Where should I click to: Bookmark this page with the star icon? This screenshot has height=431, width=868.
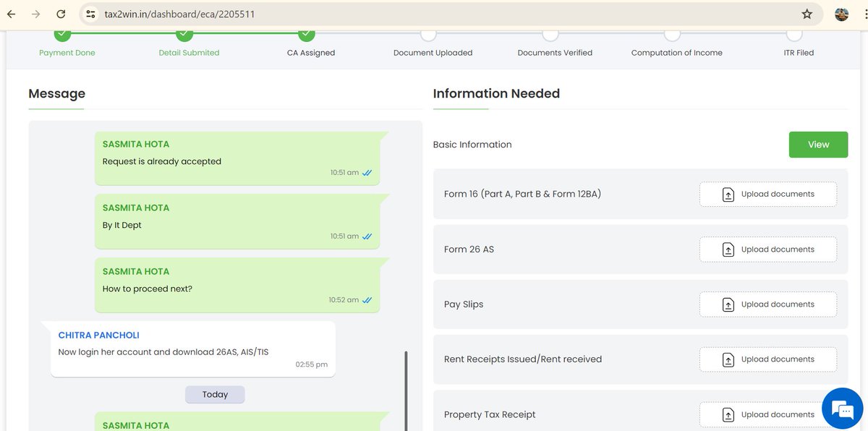click(807, 14)
